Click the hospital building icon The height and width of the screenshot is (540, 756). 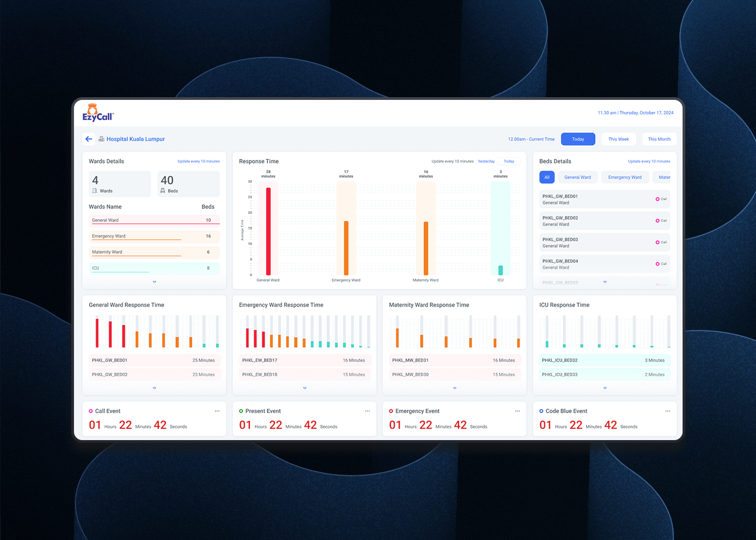tap(101, 139)
